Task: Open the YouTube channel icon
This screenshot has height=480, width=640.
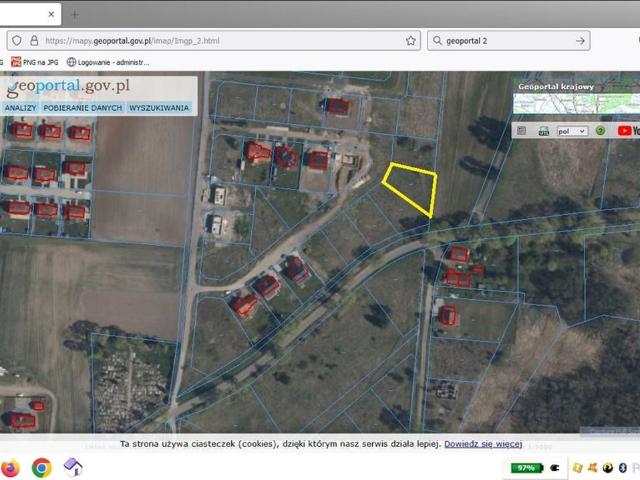Action: point(628,130)
